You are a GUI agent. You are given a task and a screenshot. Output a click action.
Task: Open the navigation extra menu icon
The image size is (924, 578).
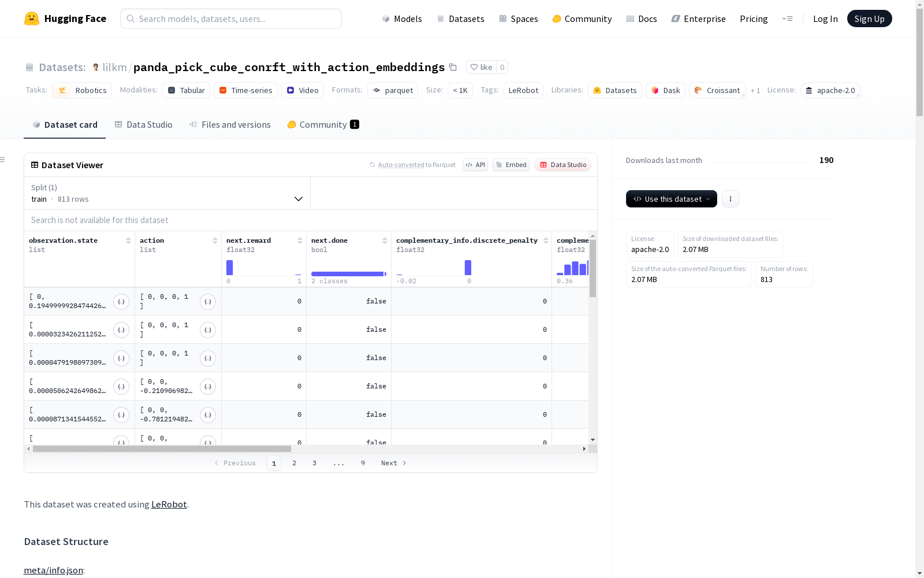tap(787, 18)
